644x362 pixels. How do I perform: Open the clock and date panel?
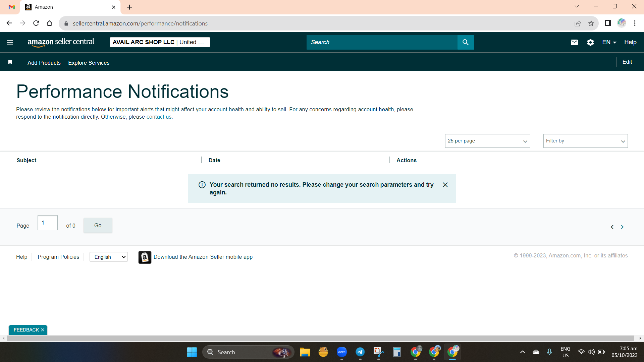pos(625,352)
